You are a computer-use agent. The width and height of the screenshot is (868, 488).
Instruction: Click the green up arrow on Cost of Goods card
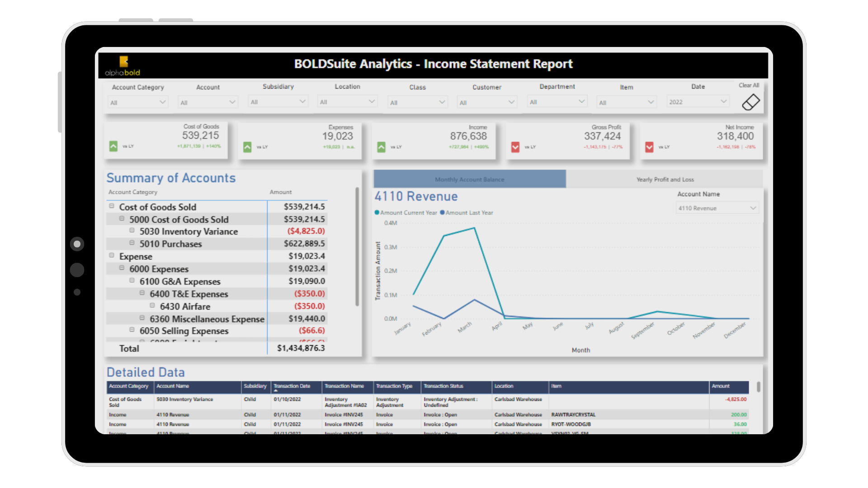(x=113, y=146)
